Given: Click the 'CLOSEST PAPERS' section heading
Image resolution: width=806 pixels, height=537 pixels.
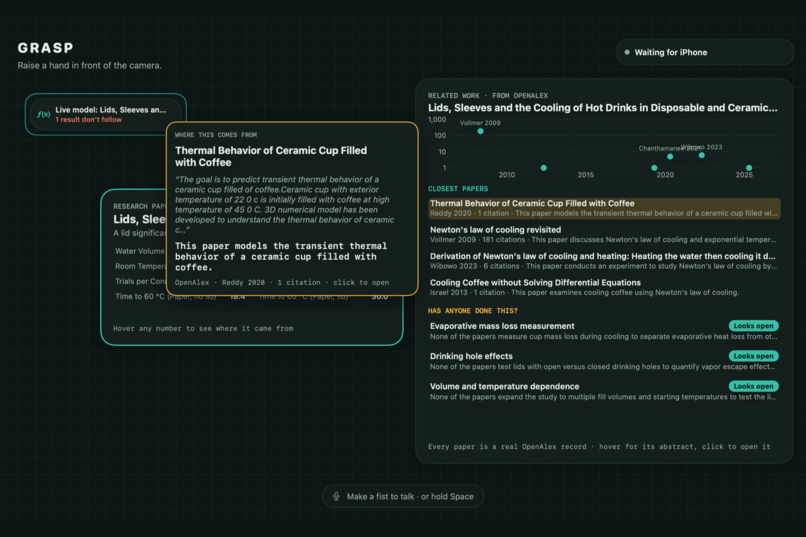Looking at the screenshot, I should (x=458, y=189).
